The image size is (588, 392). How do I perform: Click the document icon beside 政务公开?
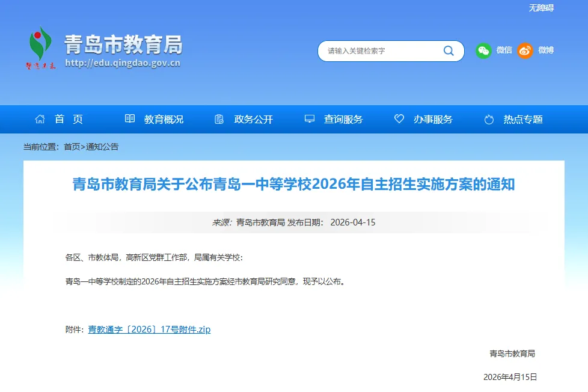pyautogui.click(x=219, y=119)
